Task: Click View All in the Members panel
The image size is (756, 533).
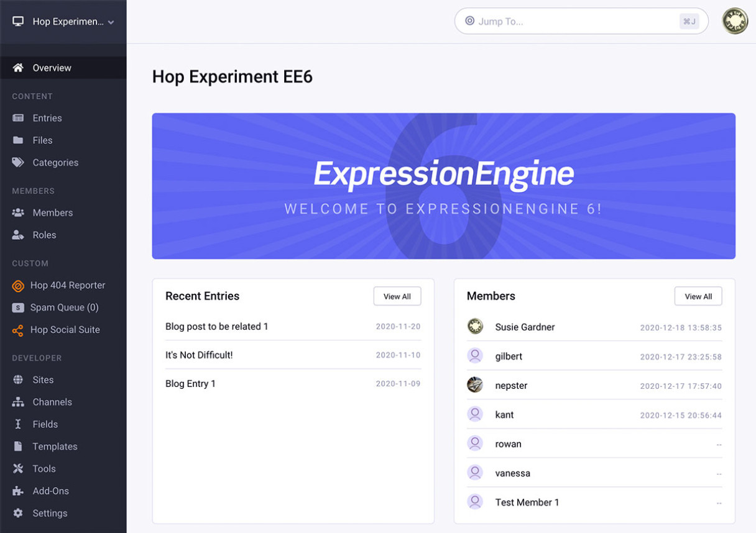Action: [698, 296]
